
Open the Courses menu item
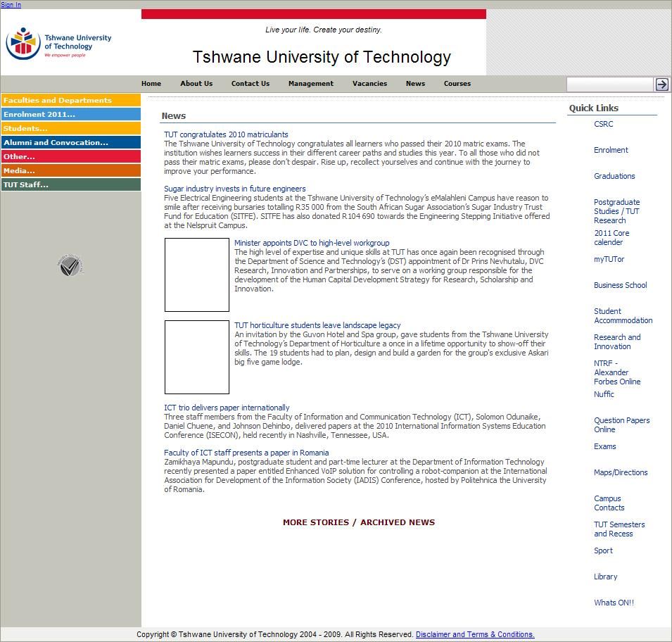(x=457, y=84)
